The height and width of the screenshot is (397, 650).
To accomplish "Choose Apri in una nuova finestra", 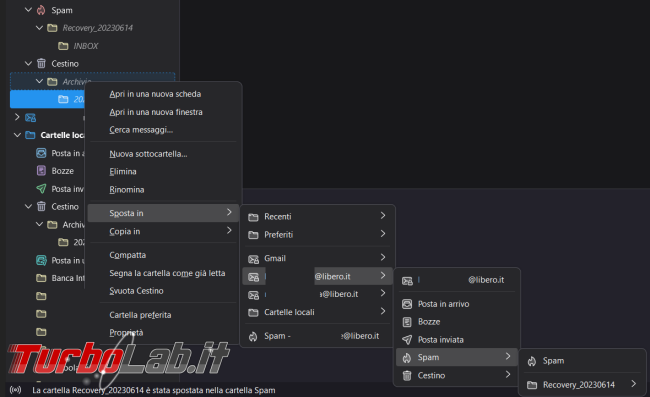I will [x=156, y=112].
